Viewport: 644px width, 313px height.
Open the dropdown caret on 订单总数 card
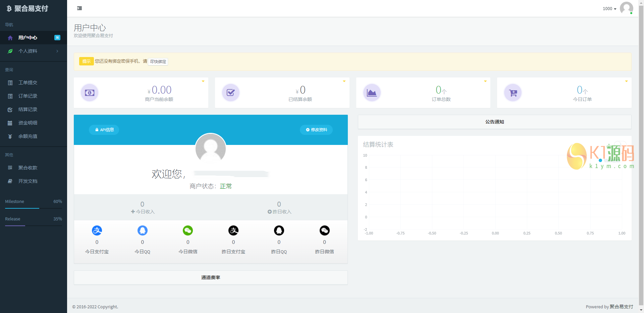(x=485, y=81)
